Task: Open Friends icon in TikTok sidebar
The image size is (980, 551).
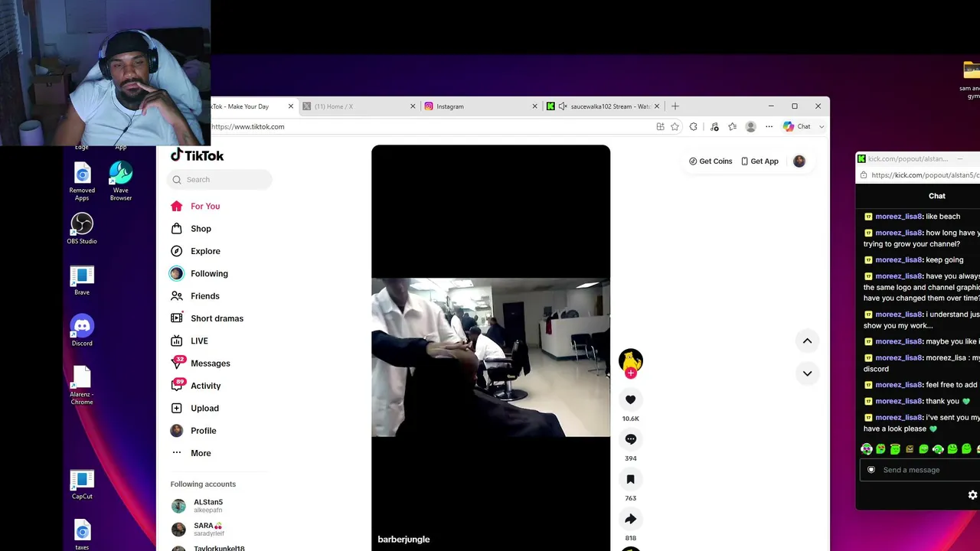Action: 177,296
